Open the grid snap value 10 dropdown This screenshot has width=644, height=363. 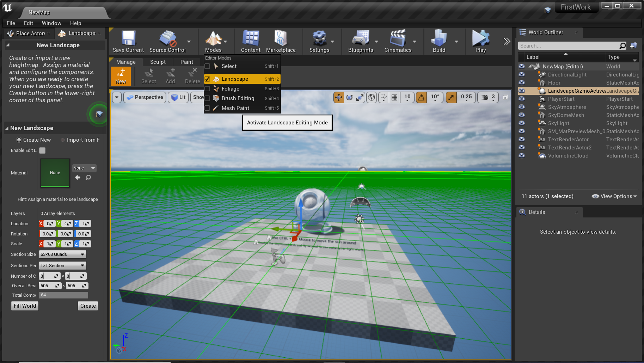pyautogui.click(x=407, y=97)
